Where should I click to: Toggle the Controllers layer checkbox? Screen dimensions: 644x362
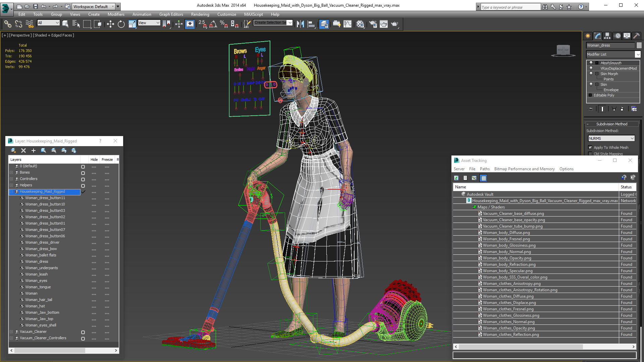(x=83, y=179)
